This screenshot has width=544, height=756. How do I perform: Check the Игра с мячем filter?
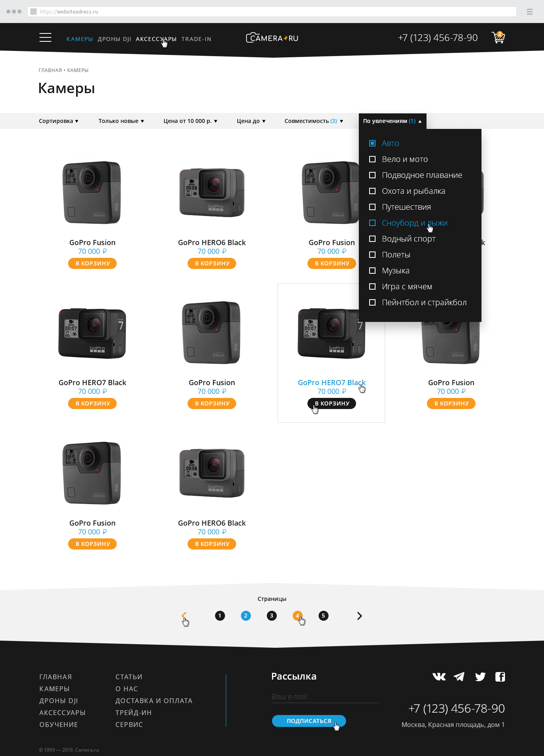pyautogui.click(x=372, y=286)
